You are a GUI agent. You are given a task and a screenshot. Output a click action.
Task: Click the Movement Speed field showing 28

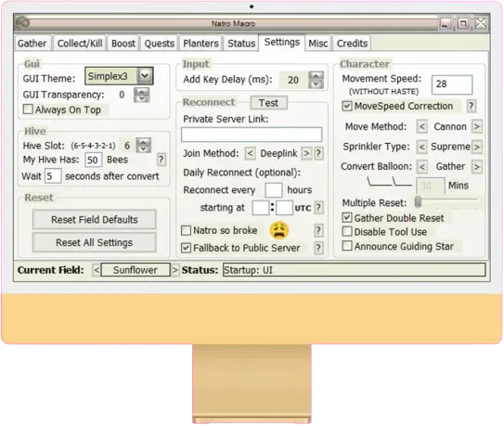(452, 84)
